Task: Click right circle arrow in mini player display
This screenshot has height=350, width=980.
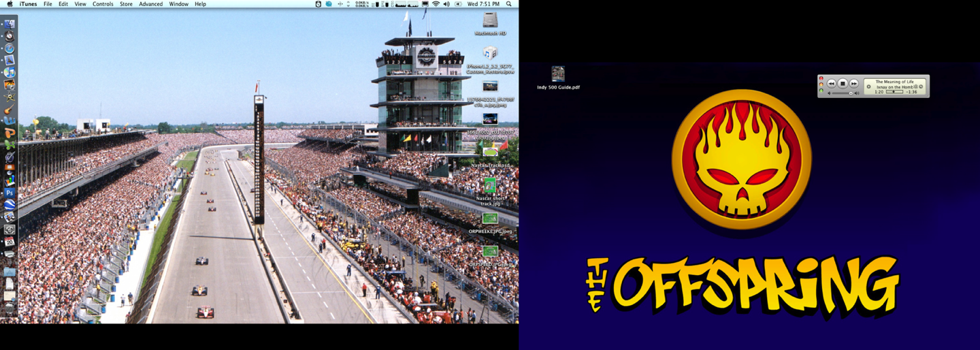Action: 921,86
